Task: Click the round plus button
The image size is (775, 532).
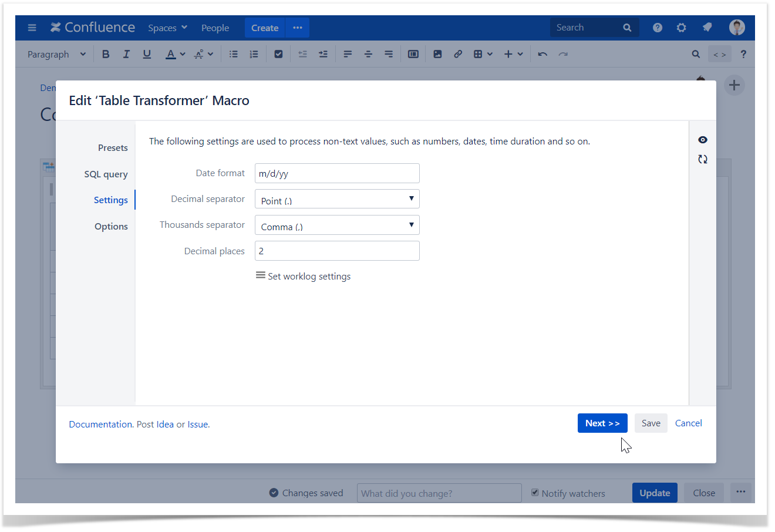Action: [x=734, y=85]
